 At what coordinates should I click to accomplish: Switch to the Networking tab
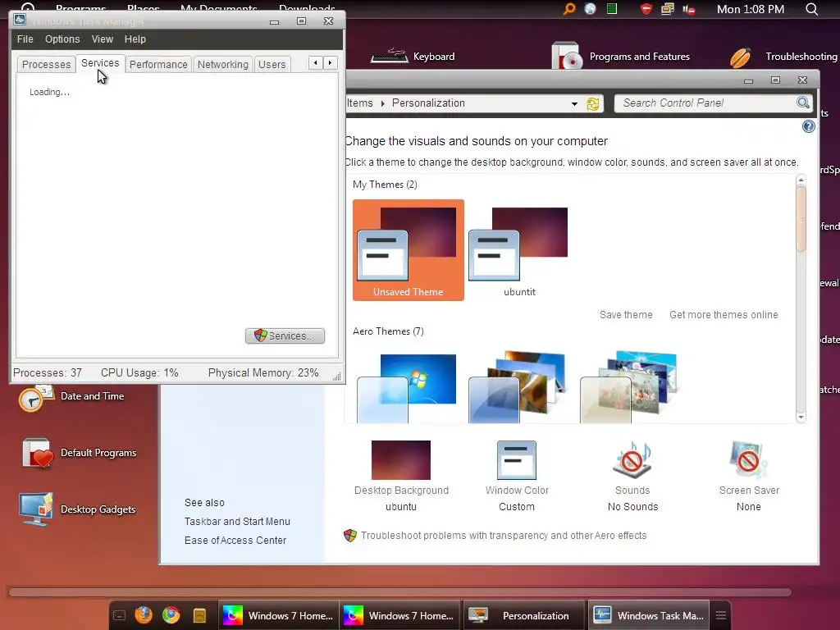pos(223,64)
